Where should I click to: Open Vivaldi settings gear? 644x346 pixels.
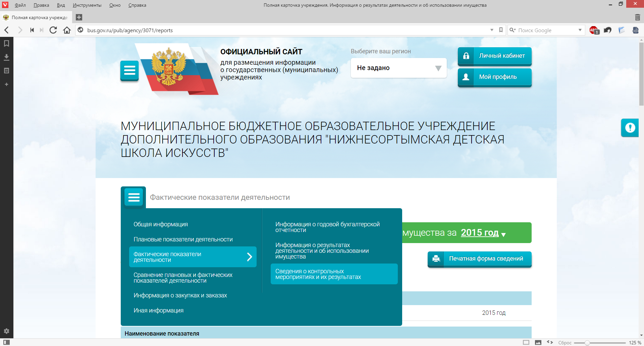pos(6,331)
